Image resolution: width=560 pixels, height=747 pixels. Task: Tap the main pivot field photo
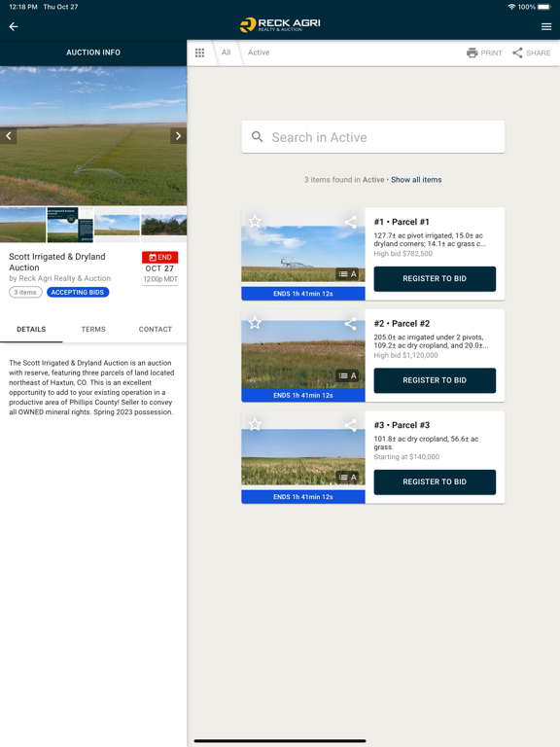point(93,136)
